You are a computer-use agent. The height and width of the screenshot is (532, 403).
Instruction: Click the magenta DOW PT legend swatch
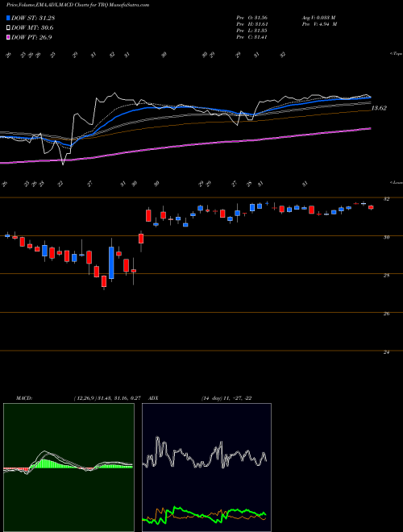(8, 37)
